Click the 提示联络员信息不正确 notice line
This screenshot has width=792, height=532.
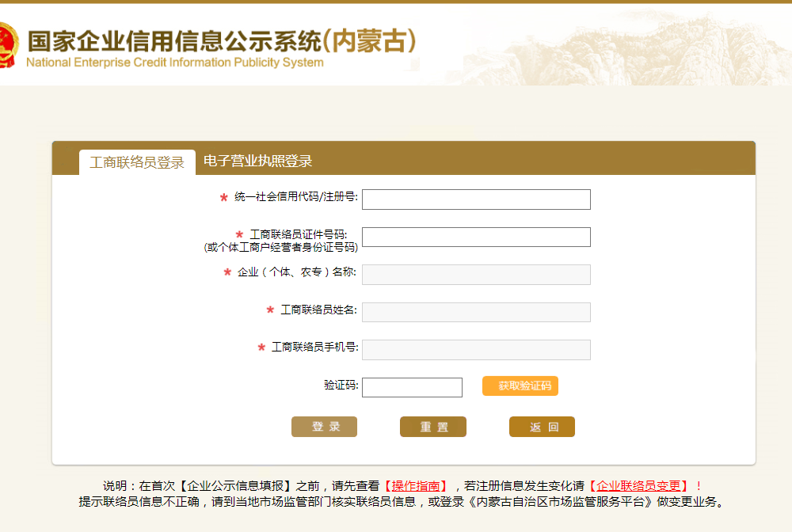pyautogui.click(x=402, y=502)
